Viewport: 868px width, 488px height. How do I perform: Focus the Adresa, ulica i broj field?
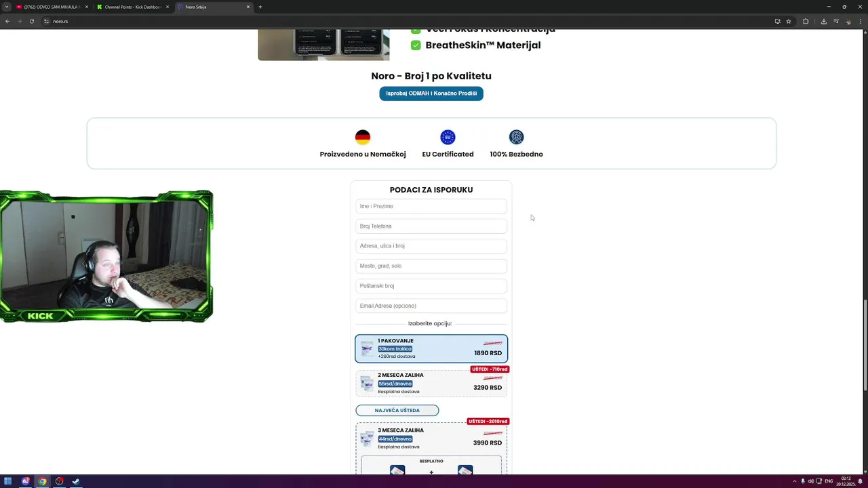pyautogui.click(x=431, y=246)
